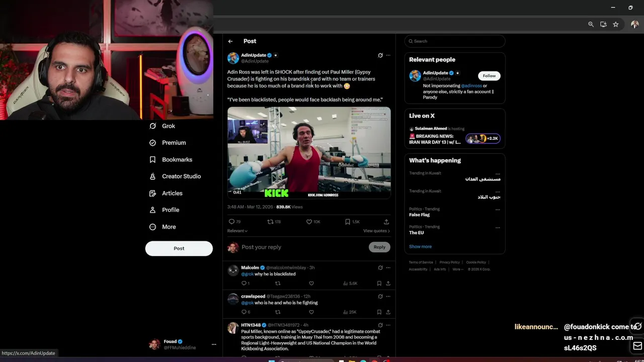Image resolution: width=644 pixels, height=362 pixels.
Task: Repost the main post, 178 reposts
Action: point(274,222)
